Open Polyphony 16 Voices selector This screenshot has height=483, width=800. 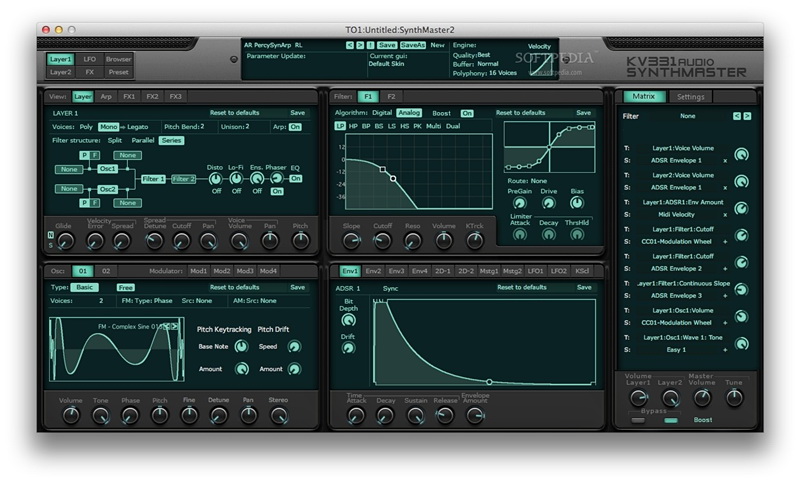[x=503, y=73]
